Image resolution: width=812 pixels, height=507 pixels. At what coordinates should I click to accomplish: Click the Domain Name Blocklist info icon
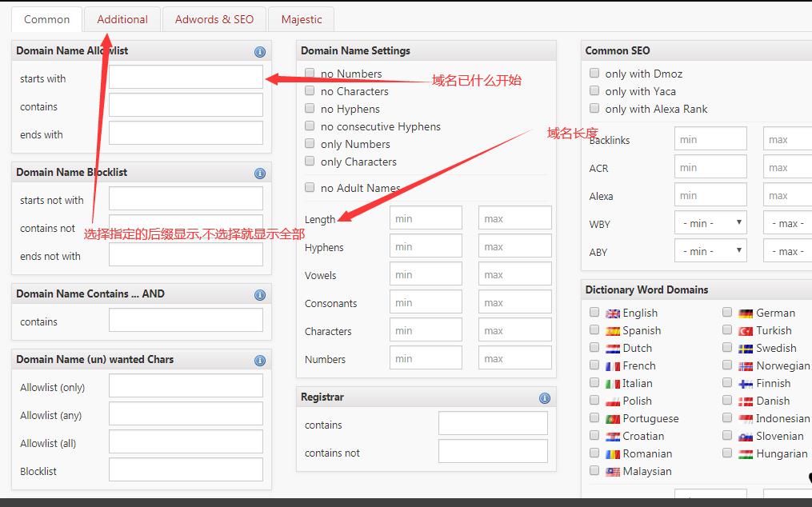[x=259, y=174]
